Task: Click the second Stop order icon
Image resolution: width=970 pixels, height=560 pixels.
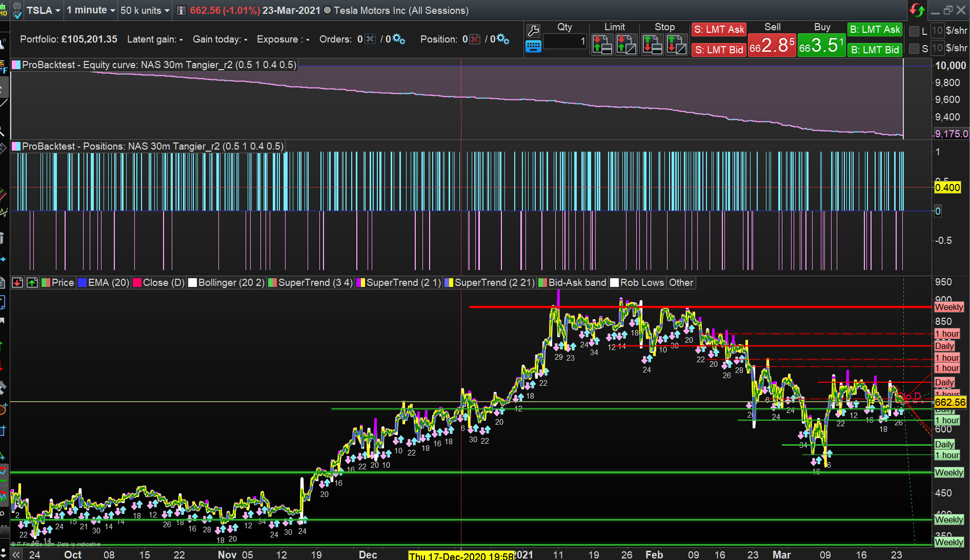Action: click(x=676, y=45)
